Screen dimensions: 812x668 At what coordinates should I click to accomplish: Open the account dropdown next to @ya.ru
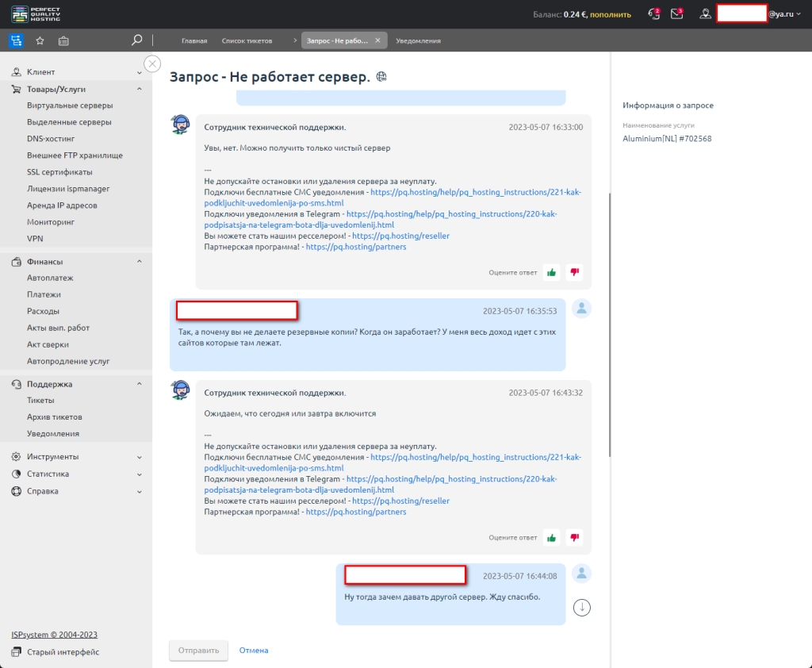(799, 14)
